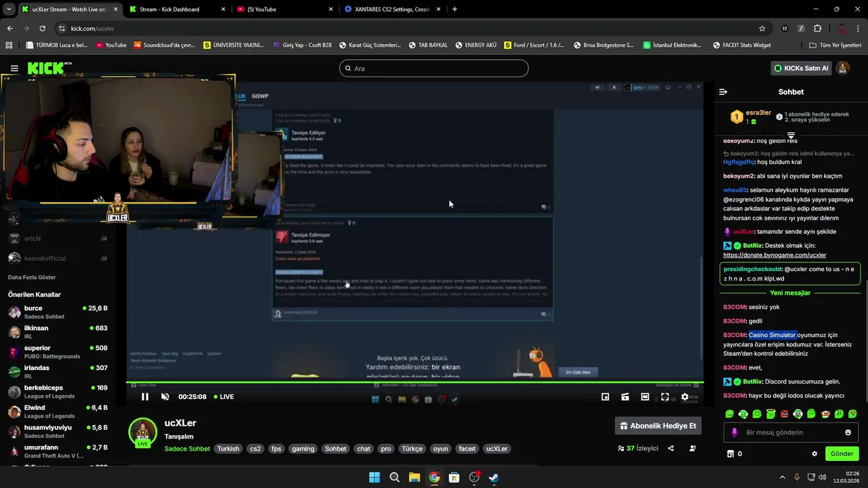Image resolution: width=868 pixels, height=488 pixels.
Task: Jump to LIVE in the player
Action: click(x=224, y=396)
